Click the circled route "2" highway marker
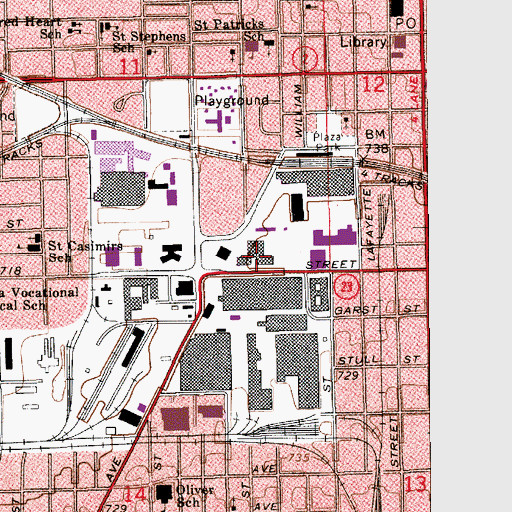Viewport: 512px width, 512px height. coord(305,59)
